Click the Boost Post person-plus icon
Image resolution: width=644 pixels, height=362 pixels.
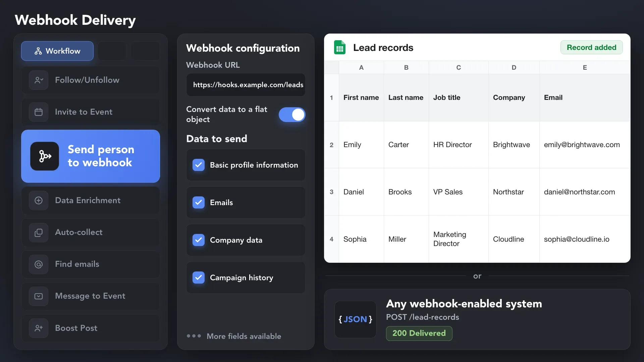pyautogui.click(x=39, y=328)
